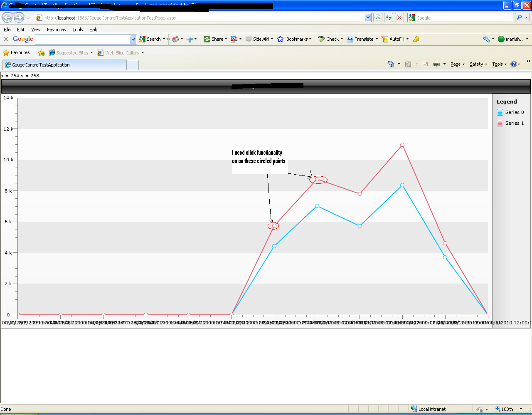Click the Series 1 red legend swatch

coord(500,123)
